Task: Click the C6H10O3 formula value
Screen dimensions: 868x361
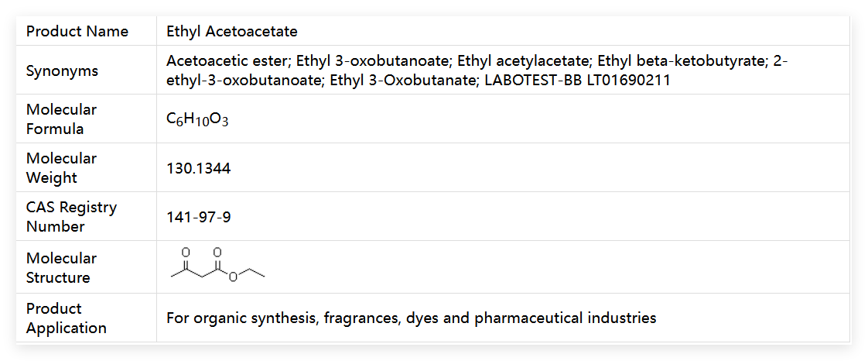Action: click(x=197, y=120)
